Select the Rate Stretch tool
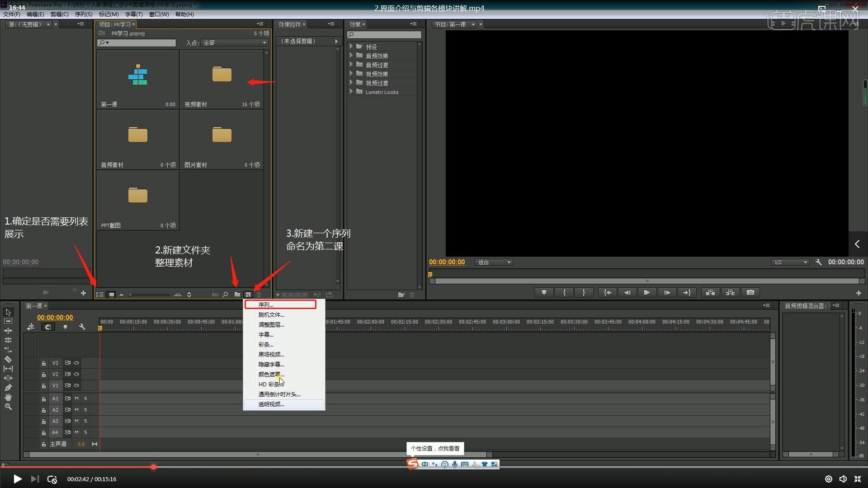The height and width of the screenshot is (488, 868). 8,350
